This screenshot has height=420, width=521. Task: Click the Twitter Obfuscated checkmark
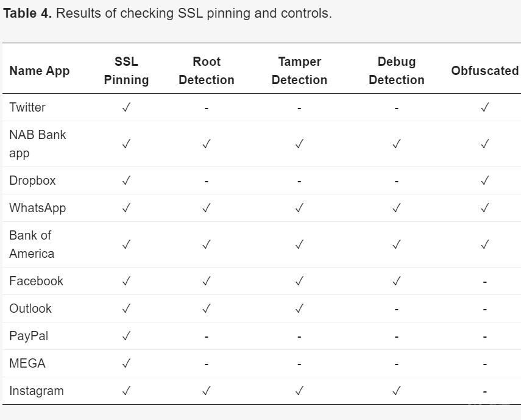484,107
